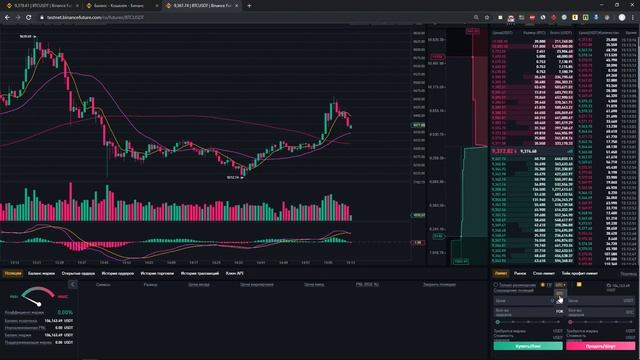Open the Баланс маржи tab
The image size is (640, 360).
coord(41,273)
